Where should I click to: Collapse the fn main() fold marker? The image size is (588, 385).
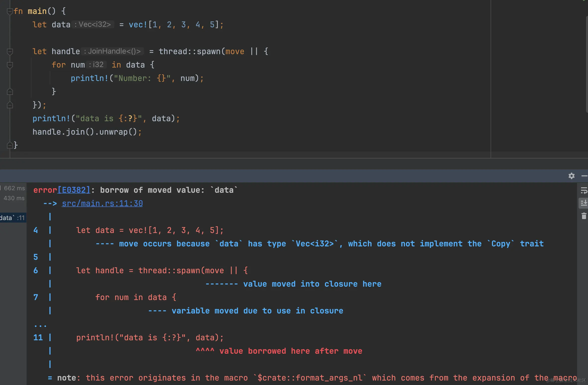point(10,11)
